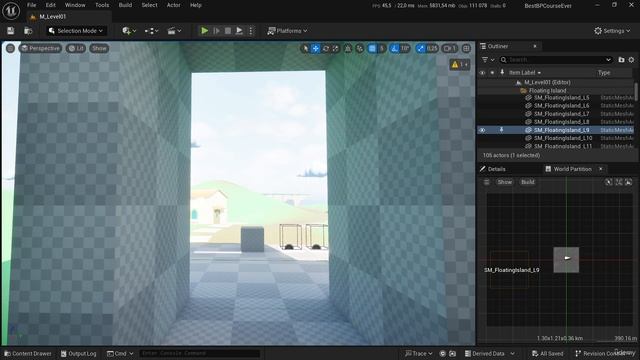Click the eject/launch button after stop

pos(239,31)
